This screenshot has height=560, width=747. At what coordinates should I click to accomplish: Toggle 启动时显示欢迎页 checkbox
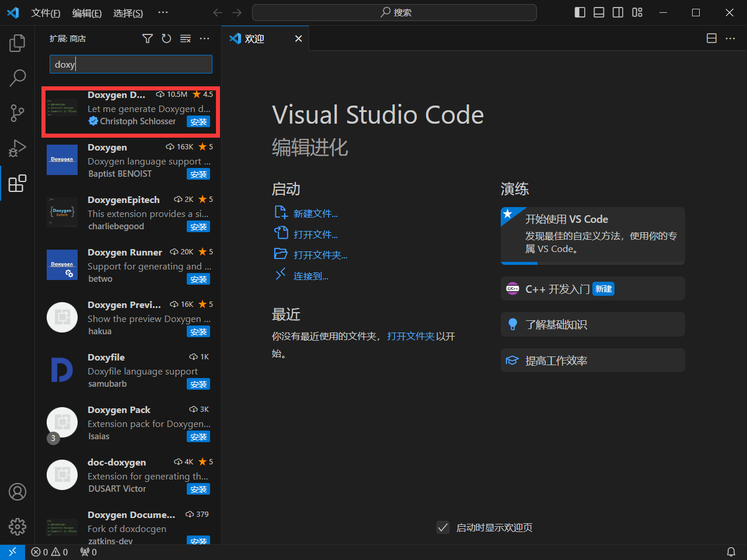443,527
